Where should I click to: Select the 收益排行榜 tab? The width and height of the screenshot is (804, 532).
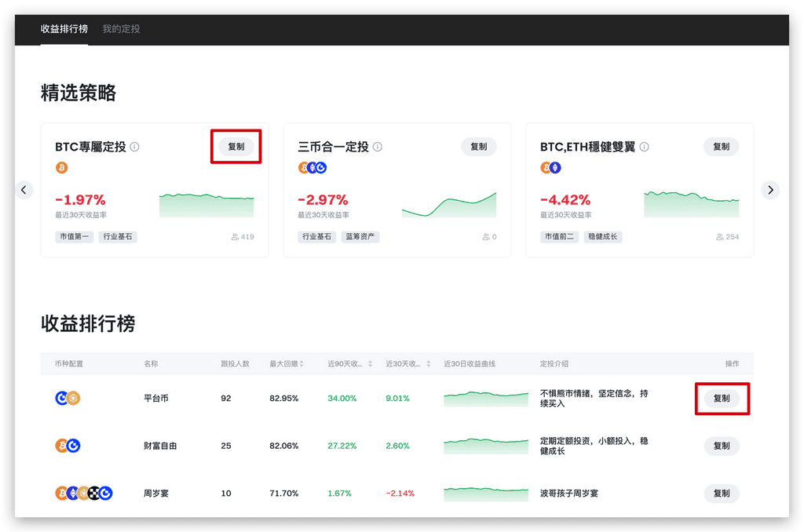[65, 29]
